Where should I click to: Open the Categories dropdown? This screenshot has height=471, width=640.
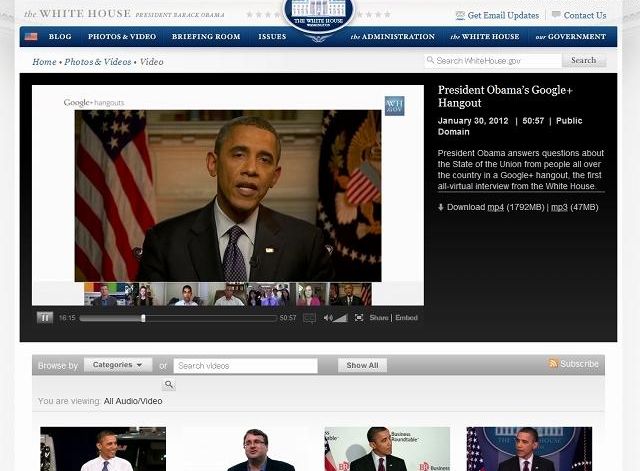point(118,365)
